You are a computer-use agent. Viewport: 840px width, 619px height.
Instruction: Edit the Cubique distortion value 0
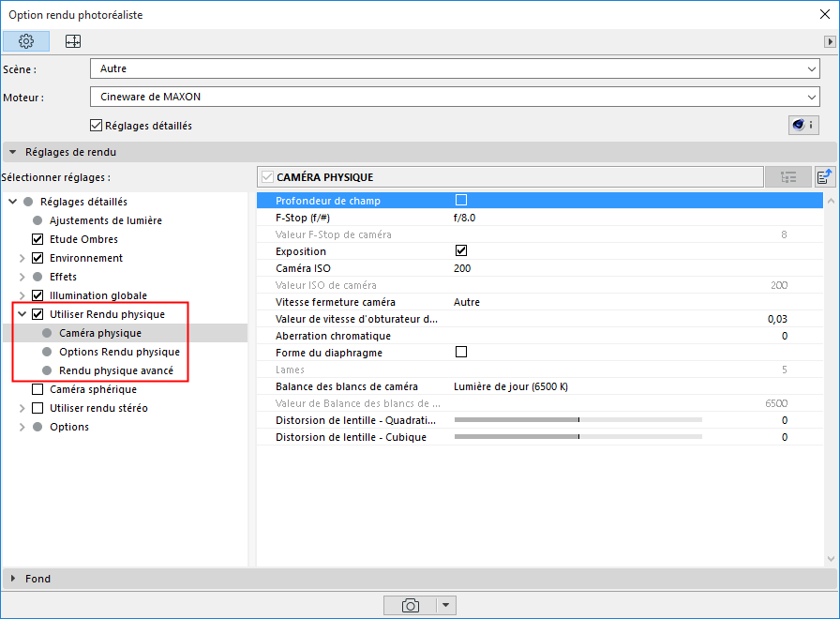point(785,437)
